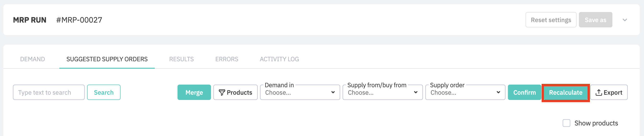Open the Supply order dropdown

point(465,93)
